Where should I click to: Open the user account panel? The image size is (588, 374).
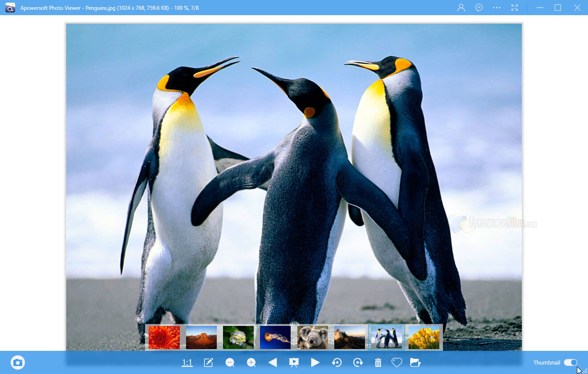click(x=461, y=8)
